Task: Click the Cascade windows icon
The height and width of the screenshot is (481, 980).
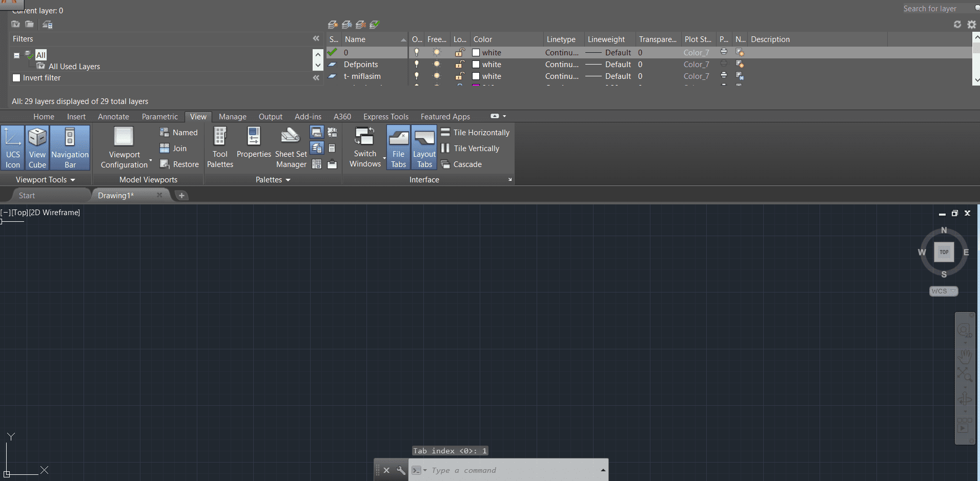Action: tap(445, 164)
